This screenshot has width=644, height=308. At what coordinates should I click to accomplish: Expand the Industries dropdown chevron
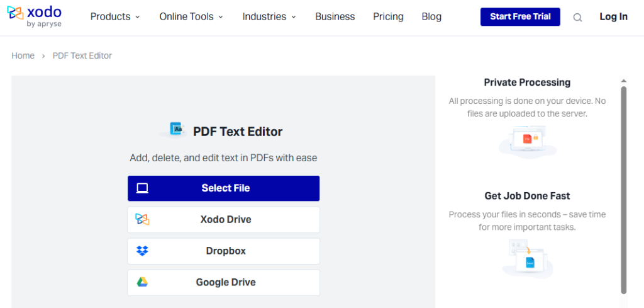coord(294,17)
